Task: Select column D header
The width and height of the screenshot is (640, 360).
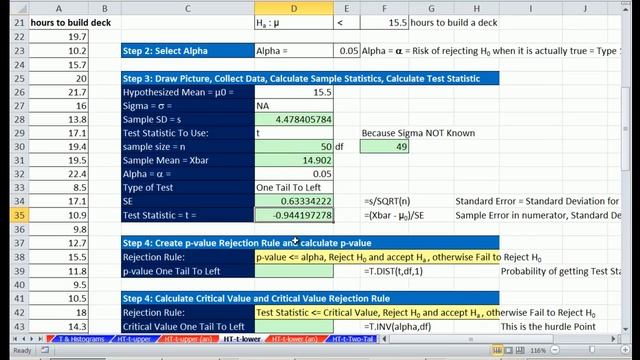Action: coord(294,9)
